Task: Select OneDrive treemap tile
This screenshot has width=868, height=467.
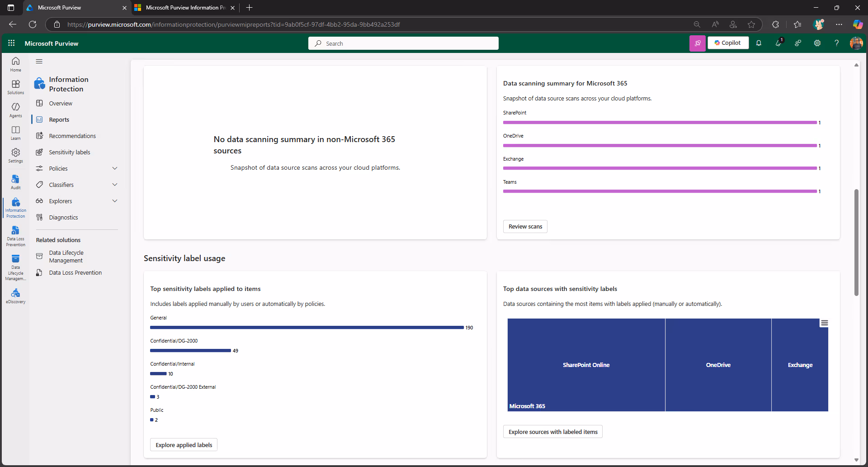Action: (718, 365)
